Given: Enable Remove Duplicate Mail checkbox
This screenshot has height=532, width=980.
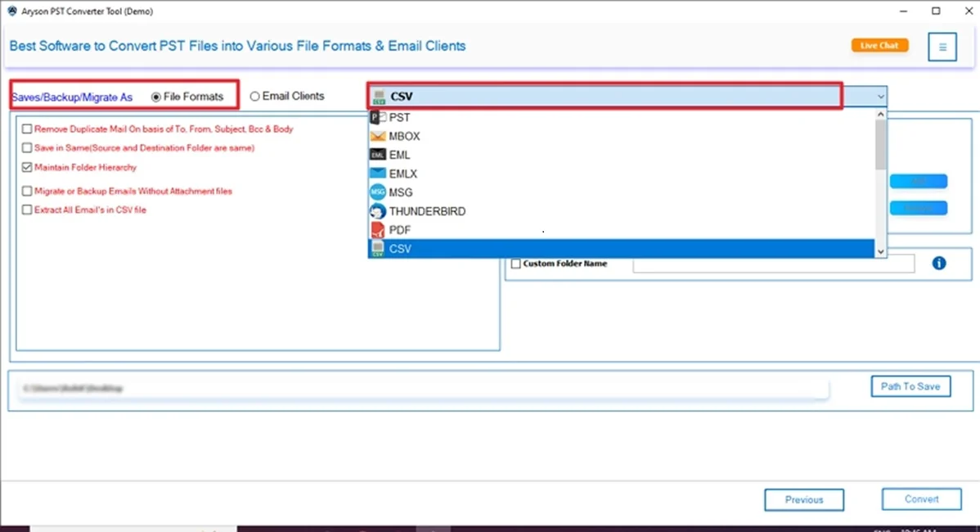Looking at the screenshot, I should click(x=27, y=128).
